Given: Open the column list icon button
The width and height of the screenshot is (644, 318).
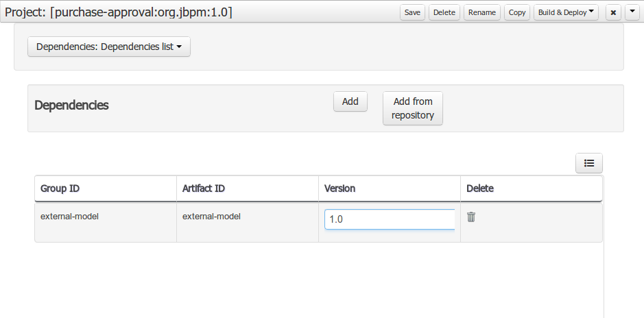Looking at the screenshot, I should 588,163.
